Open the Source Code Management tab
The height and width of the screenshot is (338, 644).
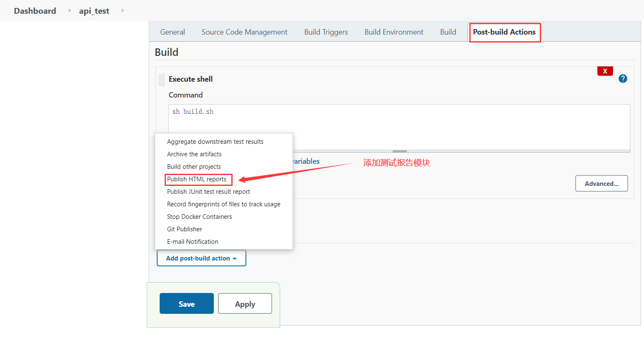click(x=244, y=32)
